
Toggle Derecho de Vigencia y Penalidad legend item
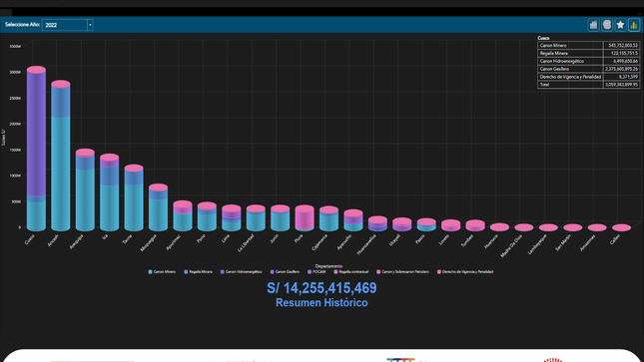point(465,271)
